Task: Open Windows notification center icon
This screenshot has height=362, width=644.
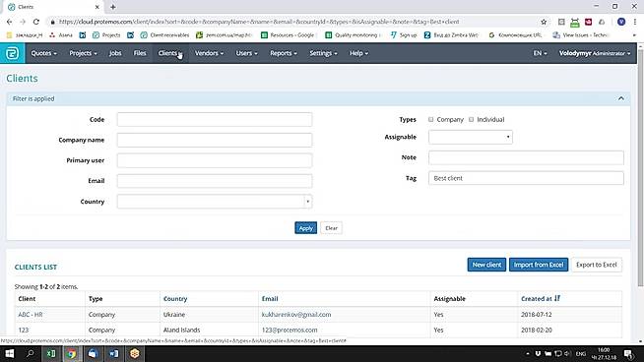Action: (628, 353)
